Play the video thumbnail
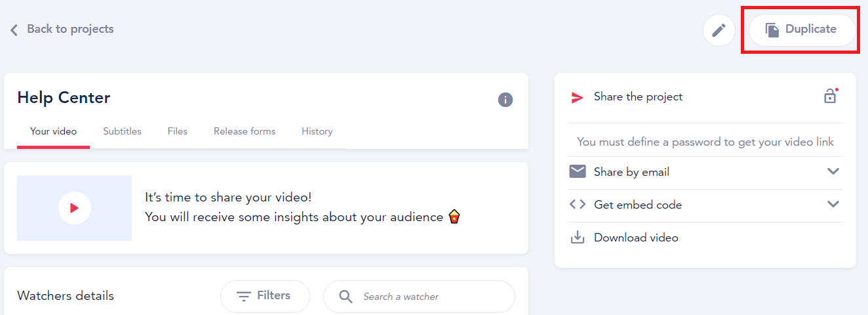This screenshot has height=315, width=868. click(x=75, y=208)
